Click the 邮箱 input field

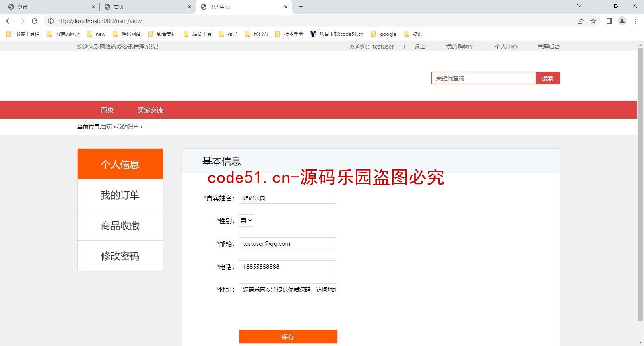coord(287,243)
